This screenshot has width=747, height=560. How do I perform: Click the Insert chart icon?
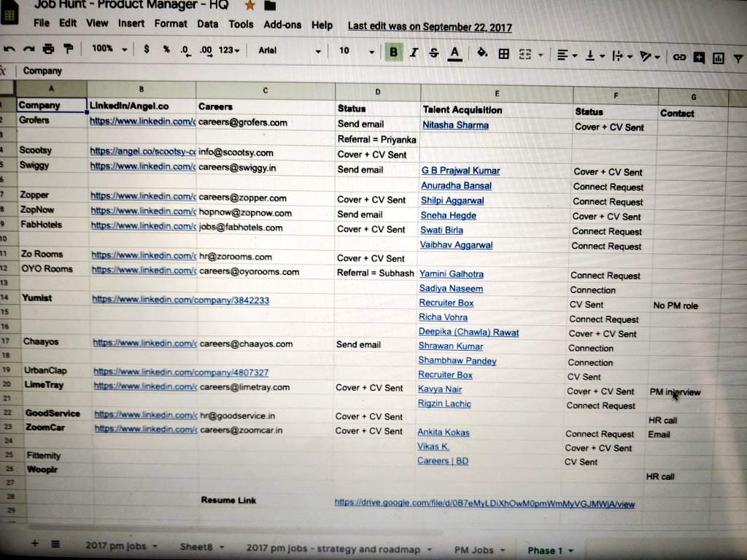tap(718, 58)
